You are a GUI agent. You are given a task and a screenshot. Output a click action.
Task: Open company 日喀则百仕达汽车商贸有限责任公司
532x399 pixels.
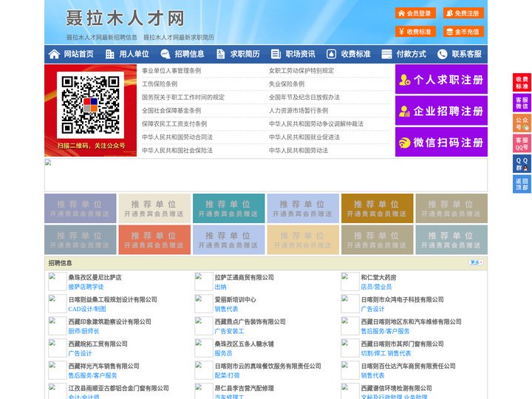408,366
